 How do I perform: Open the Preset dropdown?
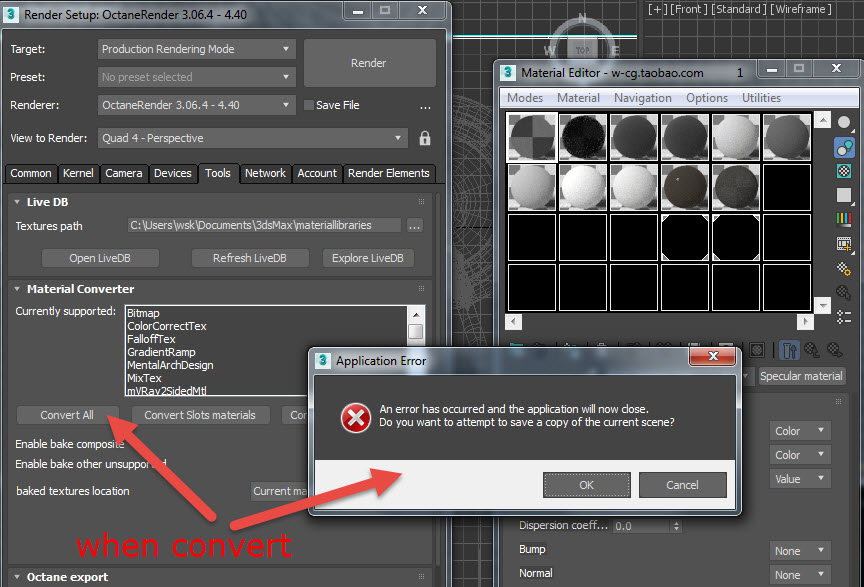[x=197, y=77]
